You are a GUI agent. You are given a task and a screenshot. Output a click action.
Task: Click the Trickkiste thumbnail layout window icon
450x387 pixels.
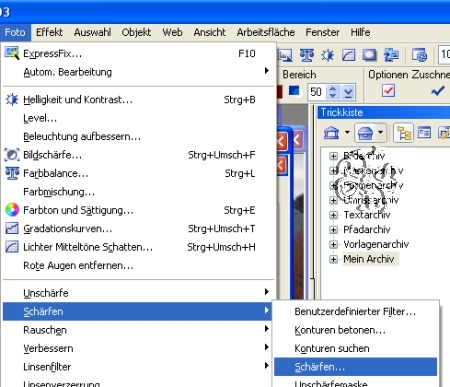click(x=424, y=133)
